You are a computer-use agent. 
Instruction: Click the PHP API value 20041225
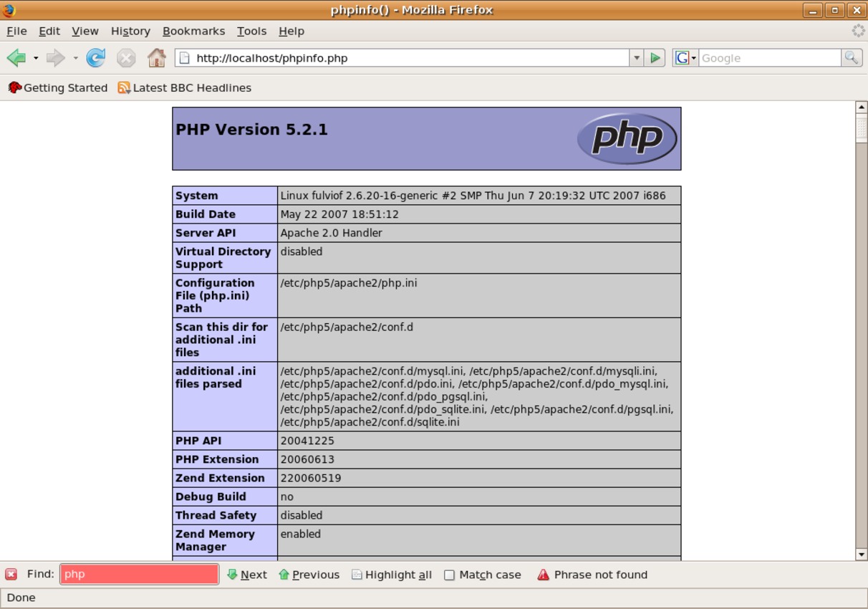pyautogui.click(x=307, y=441)
